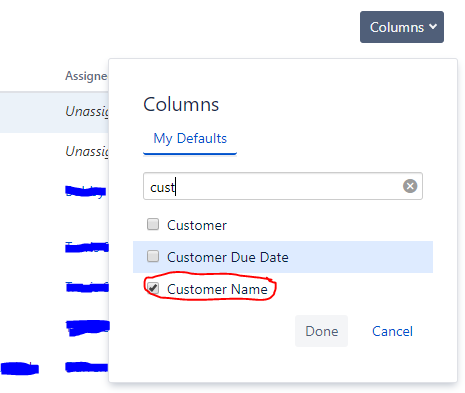Check the Customer Due Date checkbox
465x393 pixels.
click(153, 256)
